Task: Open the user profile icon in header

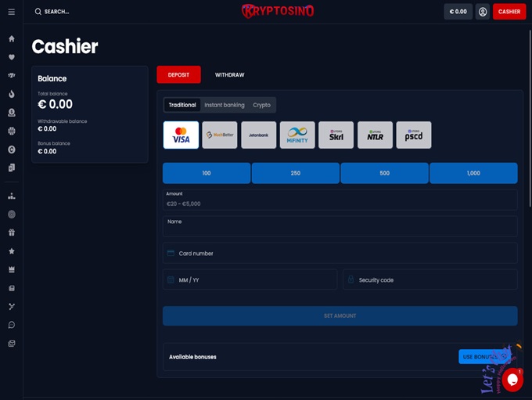Action: 483,12
